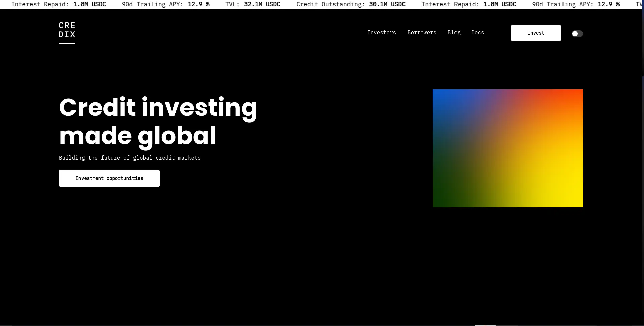Click the leftmost Interest Repaid ticker stat

pos(59,4)
